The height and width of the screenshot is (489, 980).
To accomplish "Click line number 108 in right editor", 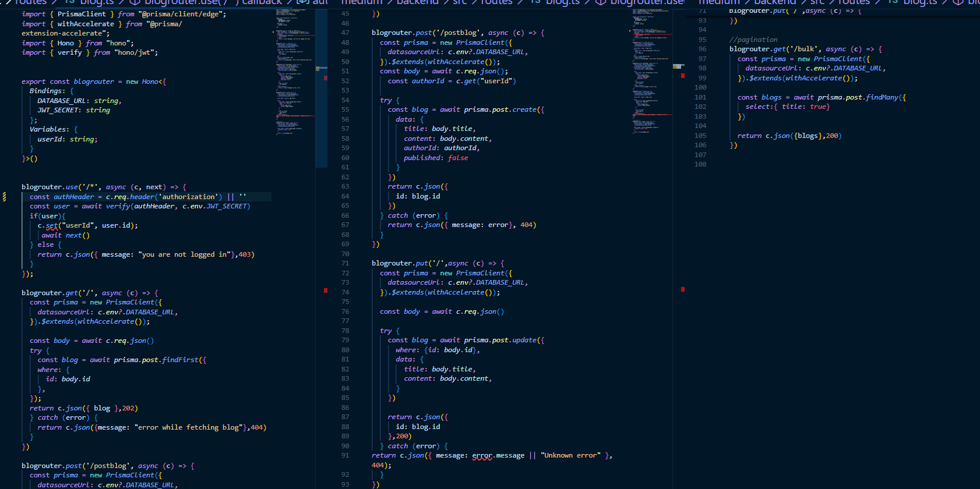I will (x=700, y=164).
